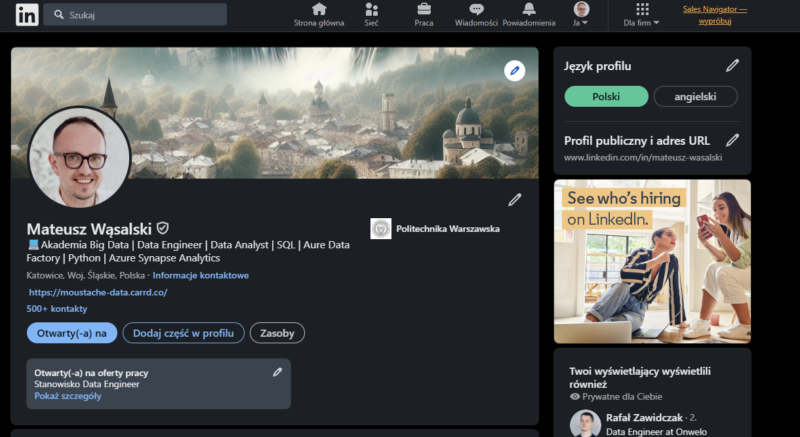
Task: Open Informacje kontaktowe link
Action: (200, 275)
